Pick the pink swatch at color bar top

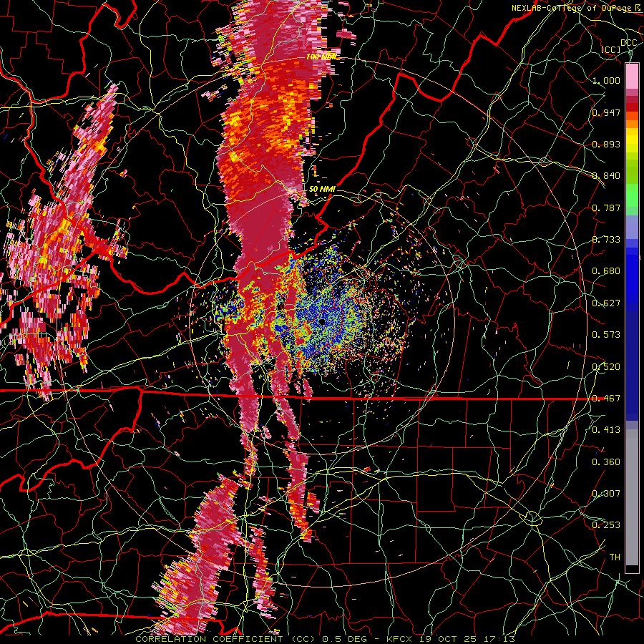(x=632, y=77)
